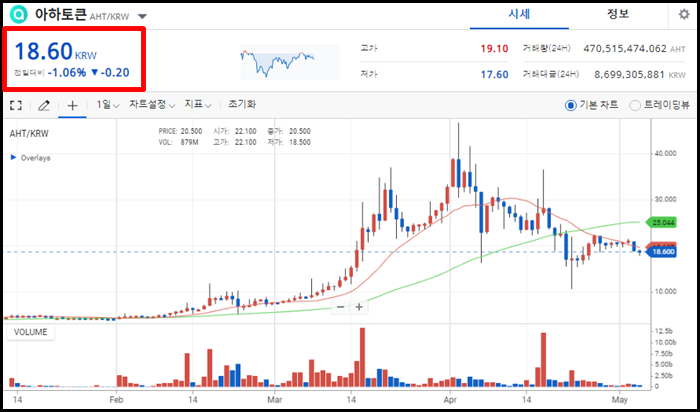Image resolution: width=700 pixels, height=412 pixels.
Task: Open the 지표 indicators dropdown
Action: [197, 105]
